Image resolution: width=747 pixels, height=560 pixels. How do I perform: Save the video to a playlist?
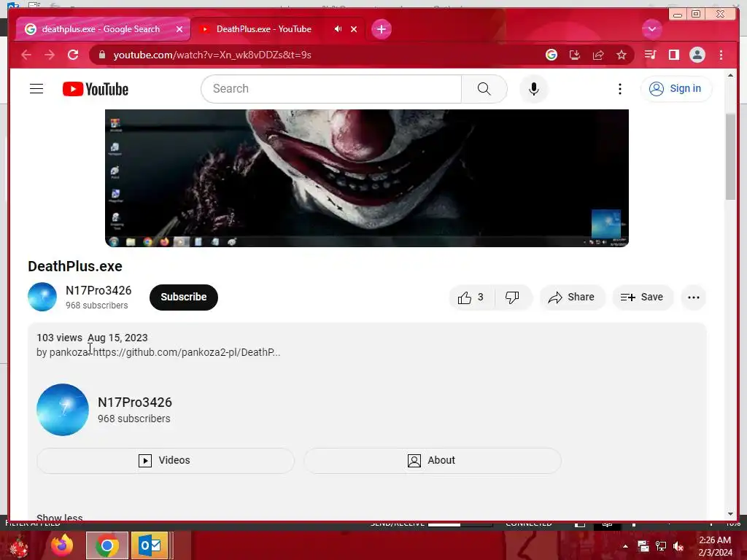[642, 297]
